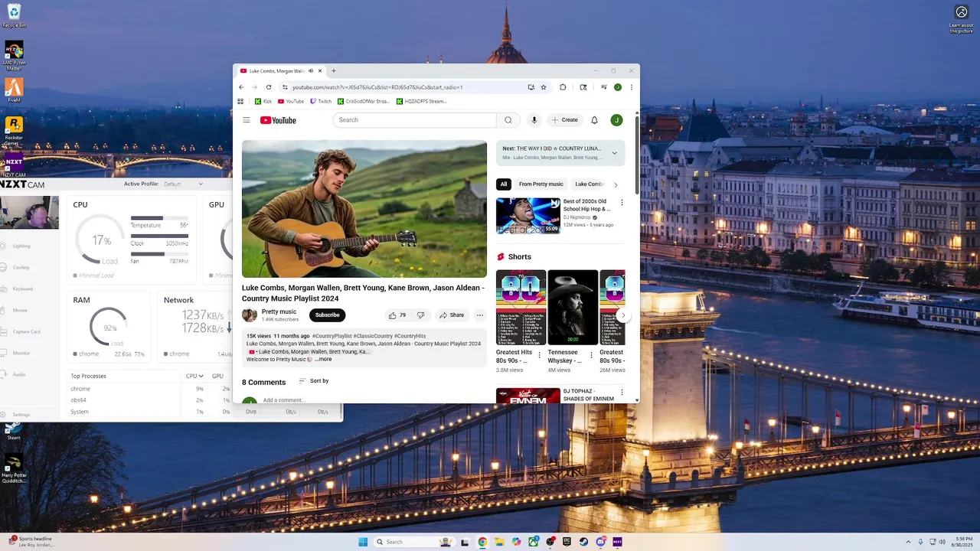
Task: Open Recycle Bin desktop icon
Action: pos(14,15)
